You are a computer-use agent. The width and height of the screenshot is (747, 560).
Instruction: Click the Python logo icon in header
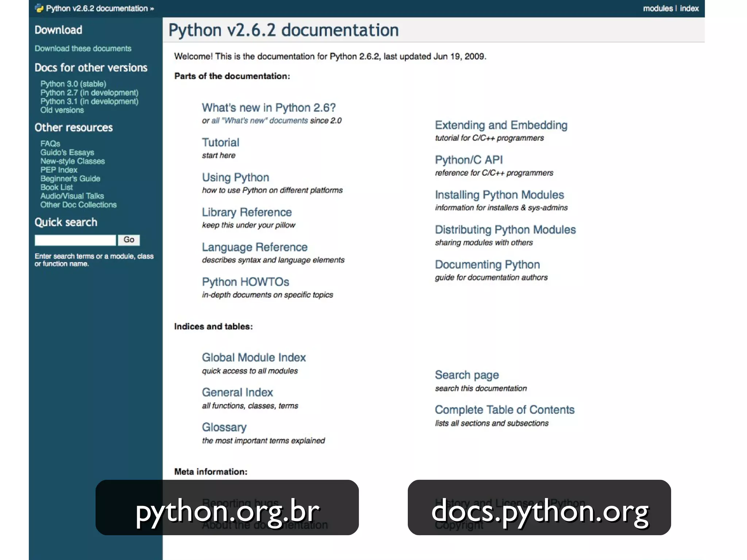click(x=39, y=8)
